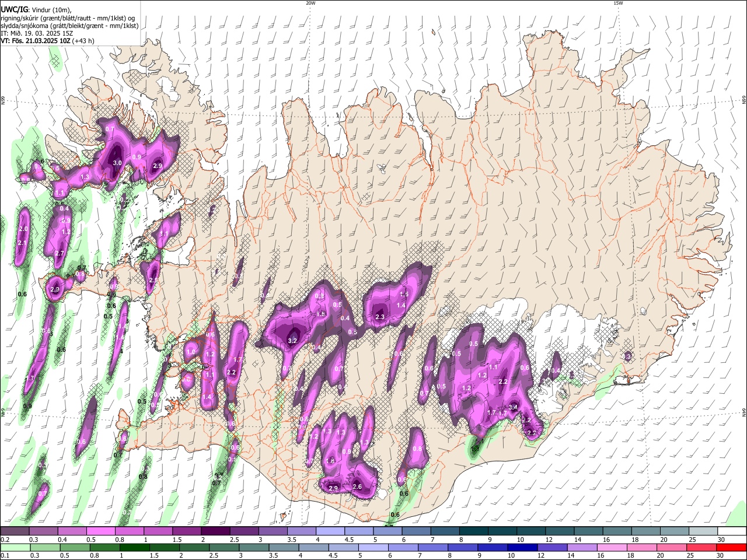Click the '3.0' snowfall value in the Westfjords
This screenshot has width=747, height=560.
[x=117, y=163]
